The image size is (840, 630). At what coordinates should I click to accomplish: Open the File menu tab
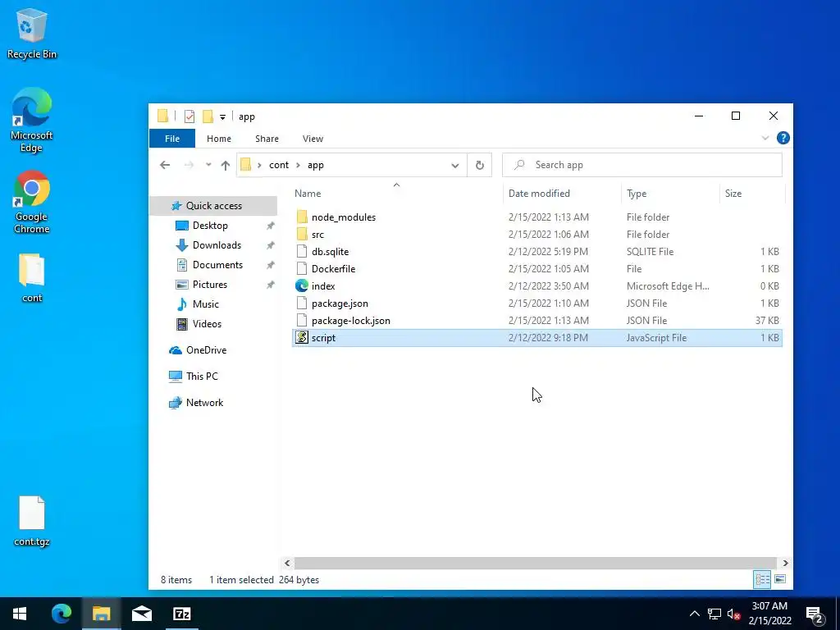(x=172, y=138)
